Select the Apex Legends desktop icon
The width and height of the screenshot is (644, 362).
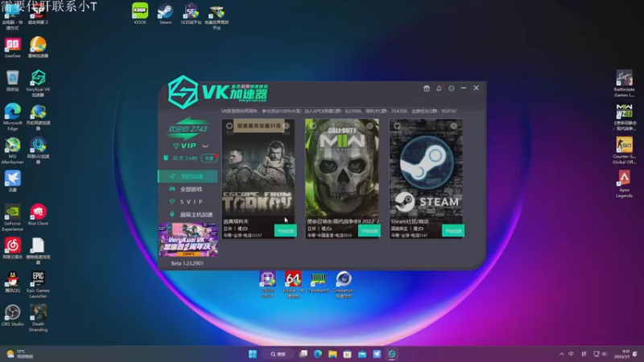[625, 184]
